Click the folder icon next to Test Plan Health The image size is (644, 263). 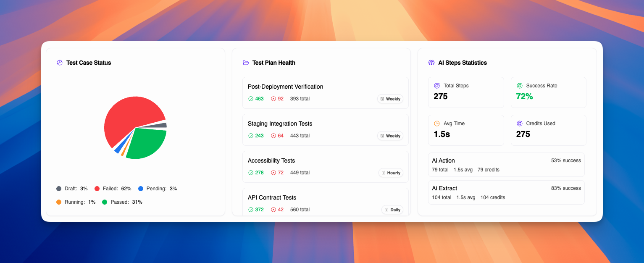(x=245, y=62)
